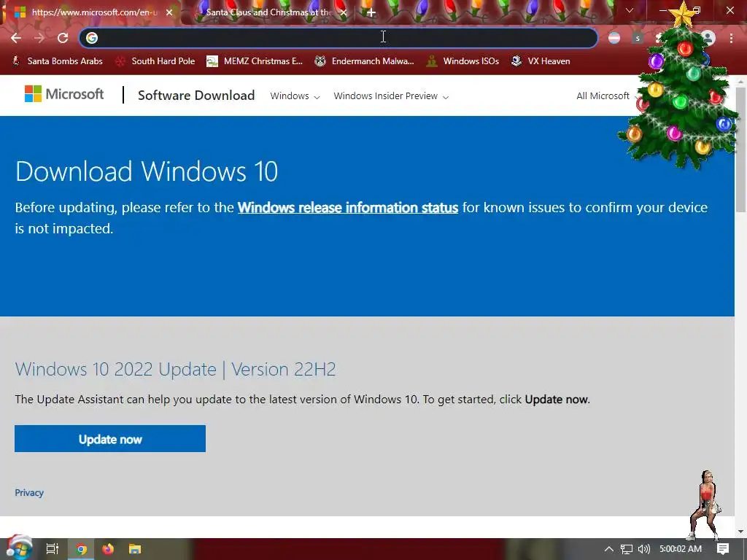Open the Windows Start menu
This screenshot has width=747, height=560.
coord(19,548)
